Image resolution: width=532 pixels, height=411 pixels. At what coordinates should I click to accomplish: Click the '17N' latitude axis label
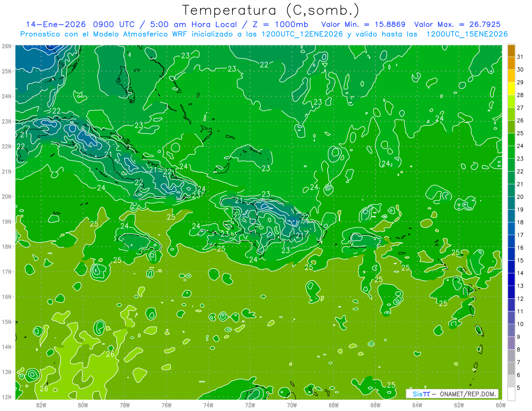(x=7, y=271)
